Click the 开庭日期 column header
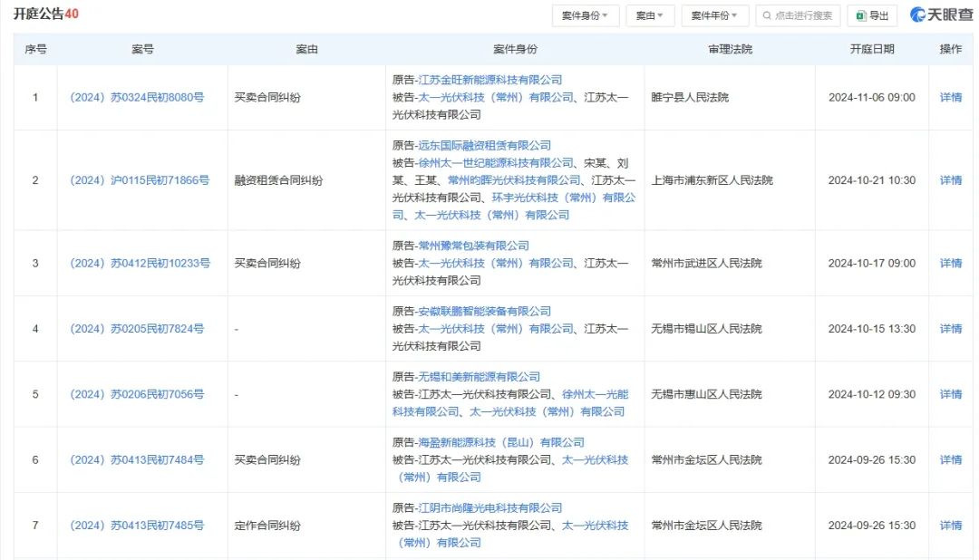Screen dimensions: 979x560 pos(871,49)
